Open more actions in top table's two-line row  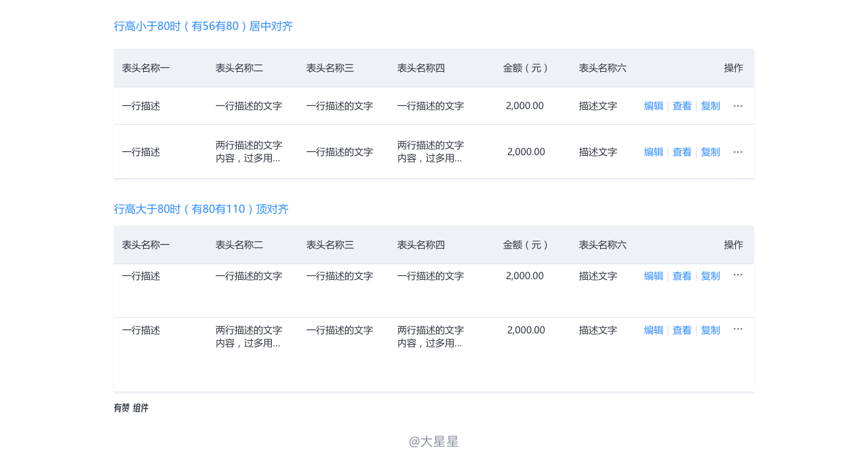(738, 152)
